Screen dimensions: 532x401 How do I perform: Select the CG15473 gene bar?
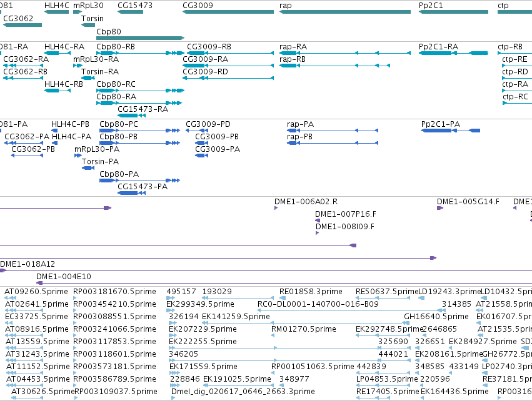pos(130,12)
